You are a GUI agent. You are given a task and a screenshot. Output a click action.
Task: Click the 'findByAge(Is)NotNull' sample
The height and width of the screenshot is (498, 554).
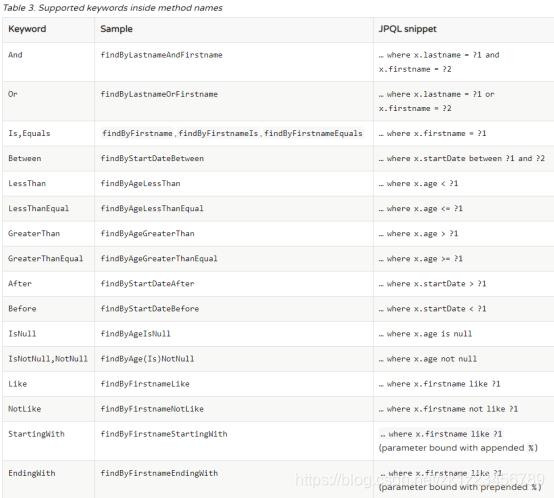tap(147, 359)
